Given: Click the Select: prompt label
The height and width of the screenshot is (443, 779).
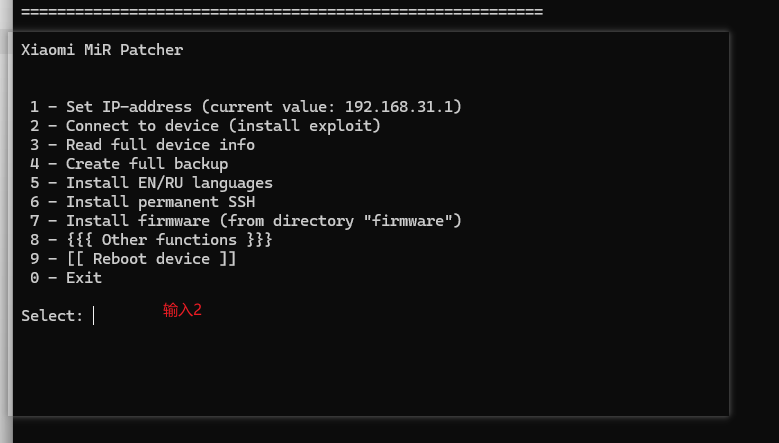Looking at the screenshot, I should pos(52,316).
